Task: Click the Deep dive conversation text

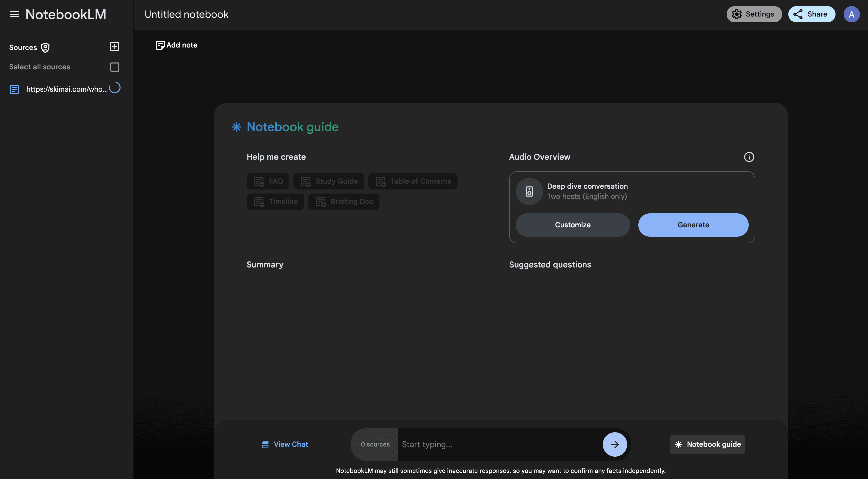Action: 587,186
